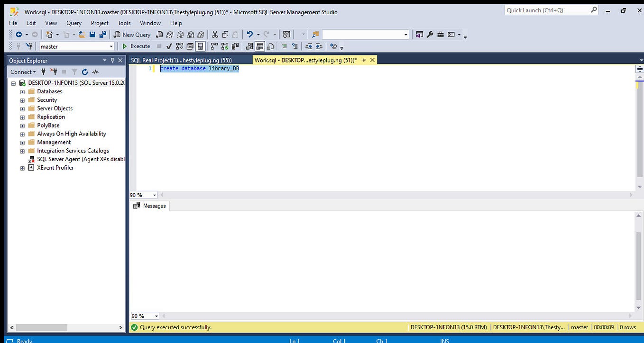Expand the Databases node in Object Explorer
Viewport: 644px width, 343px height.
(x=22, y=91)
